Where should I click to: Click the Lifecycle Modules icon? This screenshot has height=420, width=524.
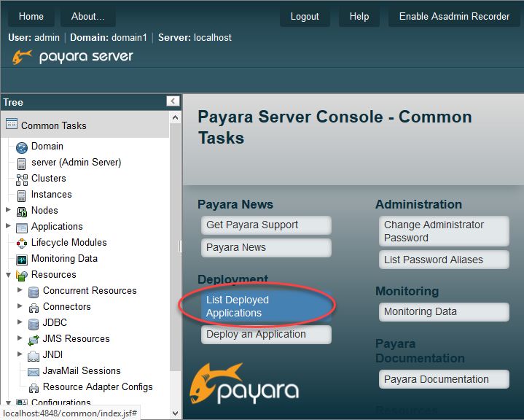22,244
